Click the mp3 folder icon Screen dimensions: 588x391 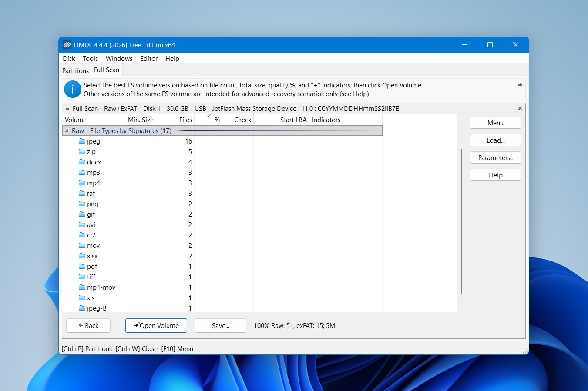(x=82, y=172)
